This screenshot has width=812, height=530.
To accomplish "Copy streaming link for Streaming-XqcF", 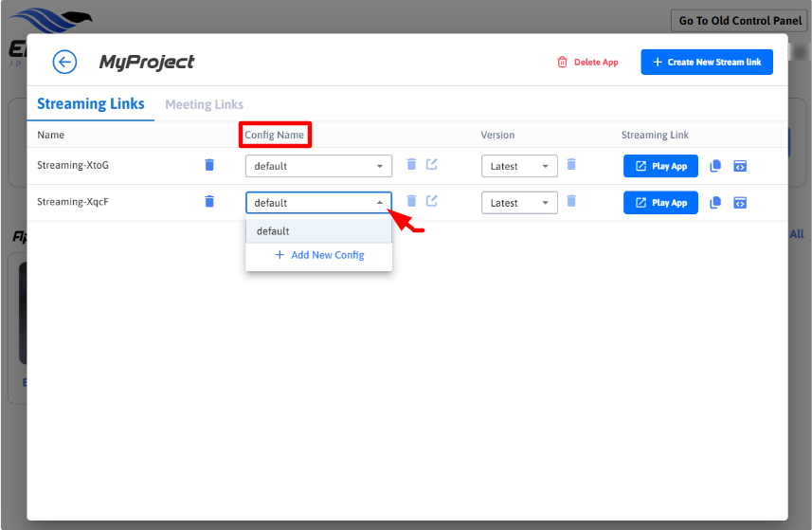I will (715, 202).
